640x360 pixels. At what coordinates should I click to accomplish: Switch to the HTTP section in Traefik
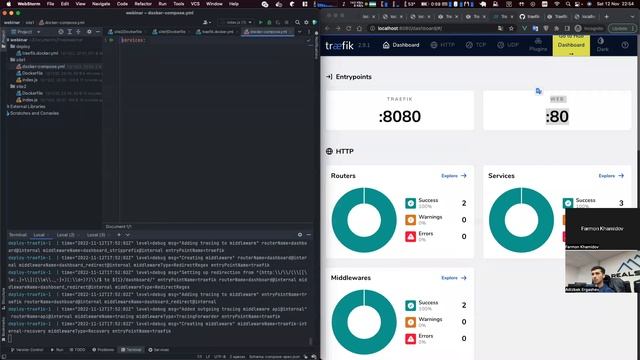(x=442, y=45)
